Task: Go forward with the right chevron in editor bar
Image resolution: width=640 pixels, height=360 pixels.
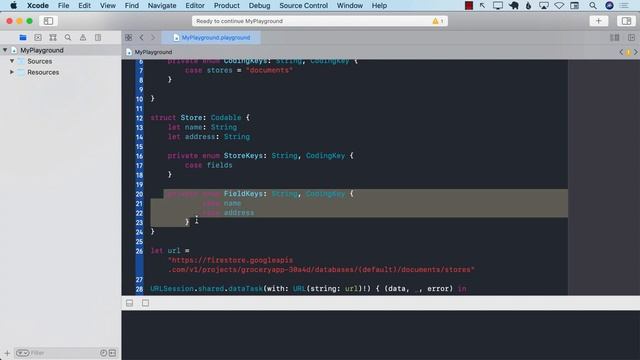Action: [x=153, y=38]
